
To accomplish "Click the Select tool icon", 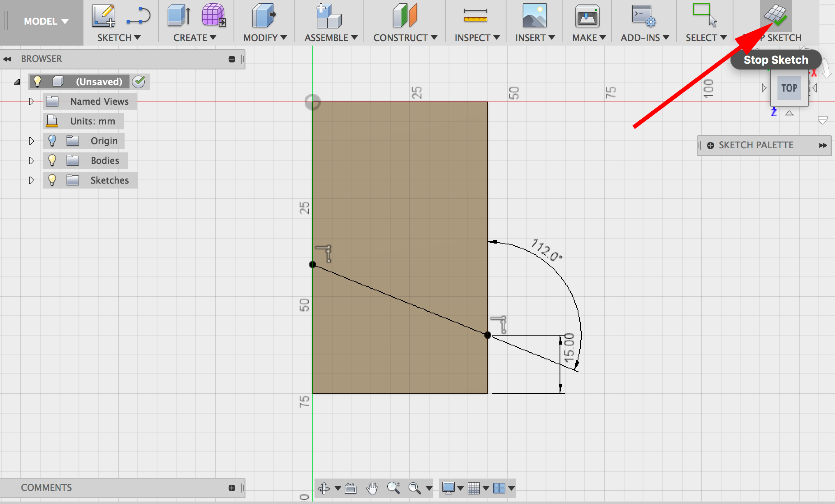I will [x=704, y=15].
